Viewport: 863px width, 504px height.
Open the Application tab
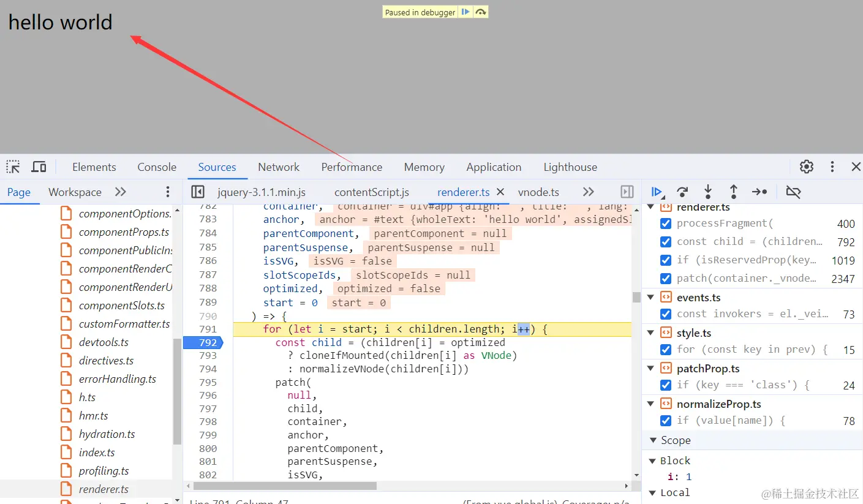click(494, 167)
